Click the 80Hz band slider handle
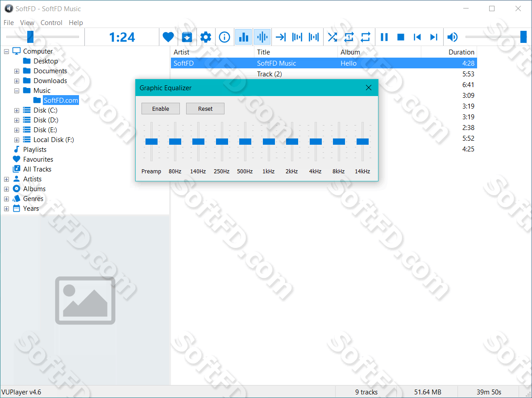The image size is (532, 398). 175,142
